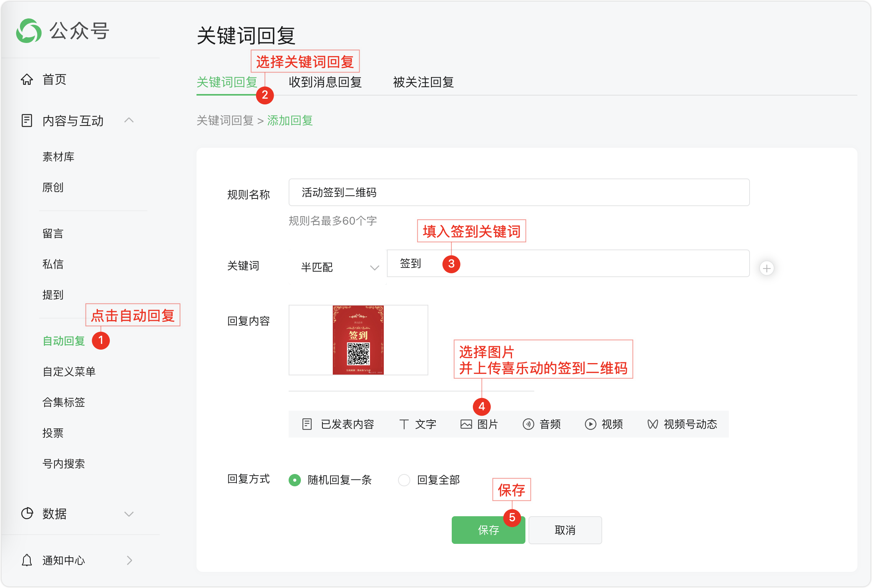Click the document icon beside 内容与互动
The width and height of the screenshot is (872, 588).
[x=27, y=121]
